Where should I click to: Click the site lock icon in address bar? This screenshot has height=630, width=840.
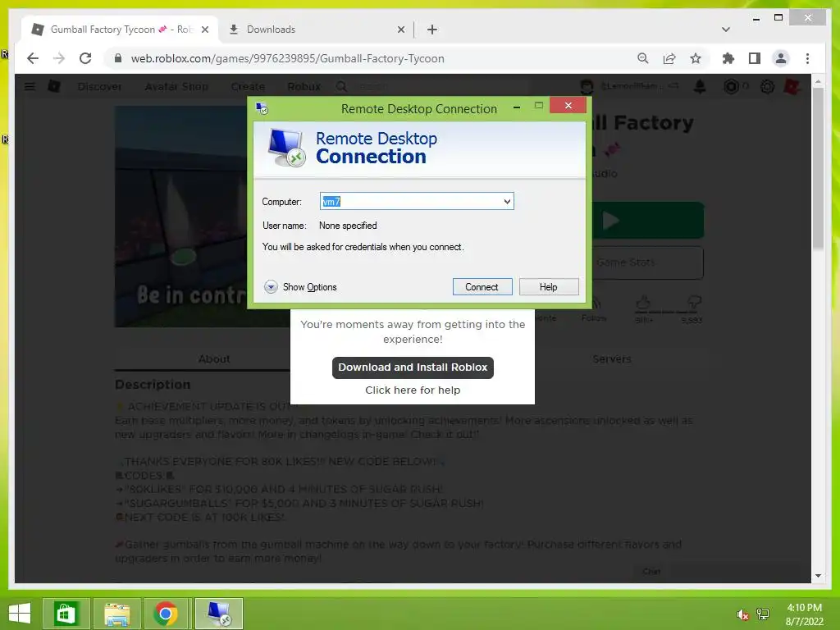(118, 58)
